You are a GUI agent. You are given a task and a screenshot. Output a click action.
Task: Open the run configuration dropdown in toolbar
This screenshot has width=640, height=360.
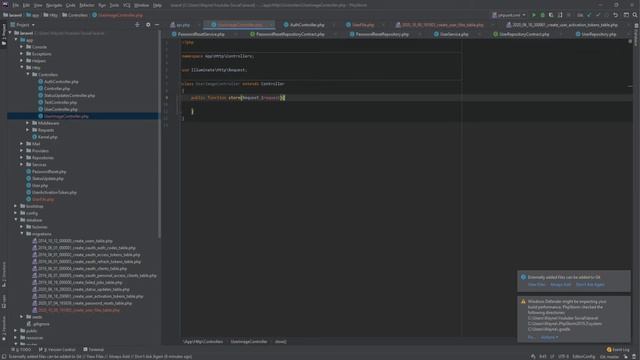509,15
